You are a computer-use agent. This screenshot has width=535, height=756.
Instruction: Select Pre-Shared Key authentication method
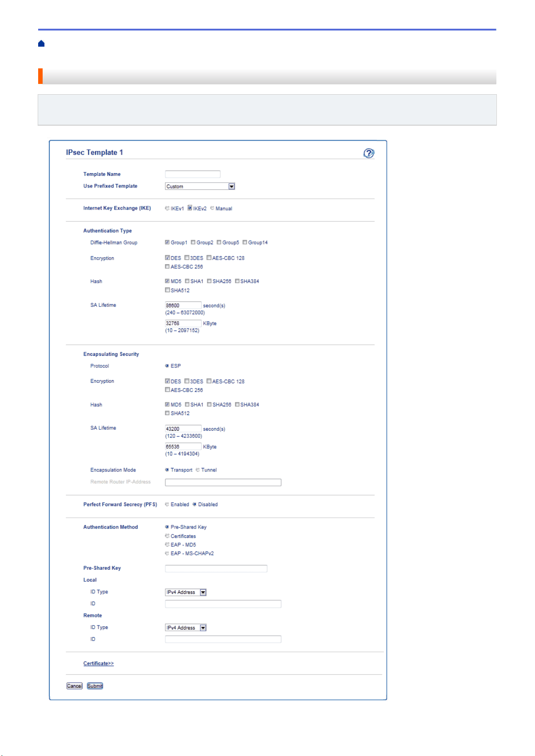167,527
